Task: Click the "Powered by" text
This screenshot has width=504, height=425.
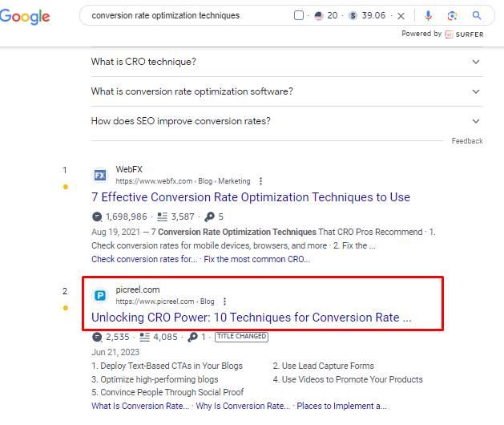Action: pyautogui.click(x=421, y=34)
